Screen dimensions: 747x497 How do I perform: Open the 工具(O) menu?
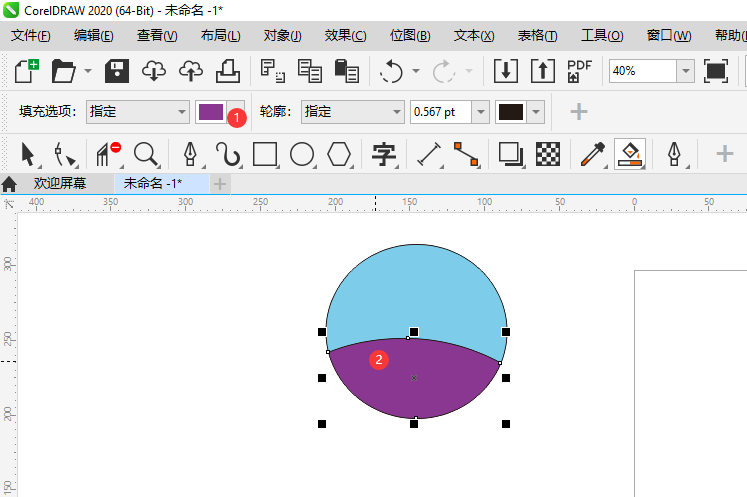click(602, 36)
